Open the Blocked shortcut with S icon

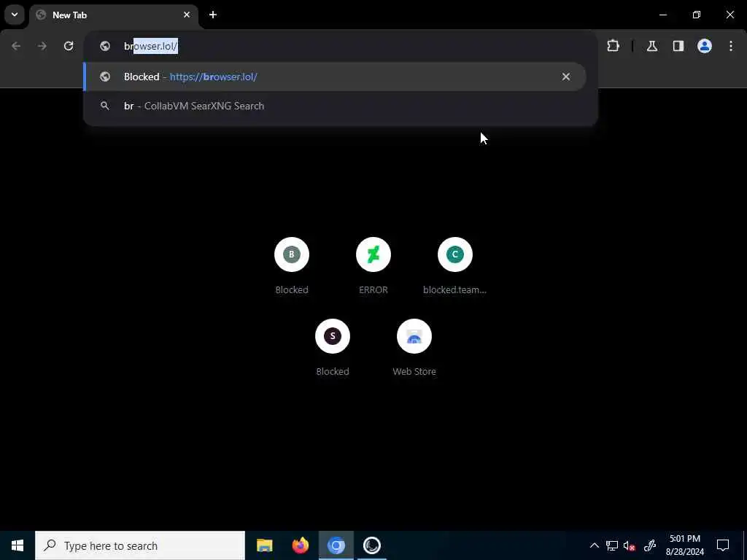[333, 348]
